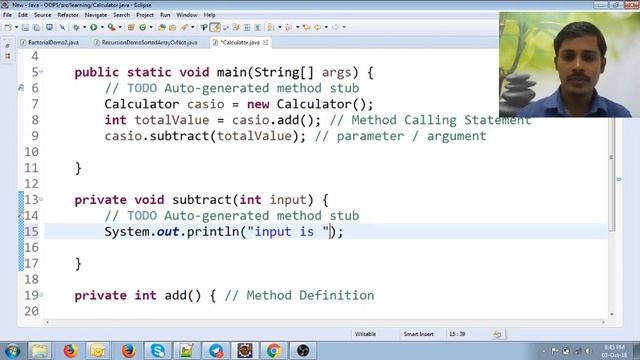Toggle Skip All Breakpoints
Screen dimensions: 640x360
[x=62, y=27]
